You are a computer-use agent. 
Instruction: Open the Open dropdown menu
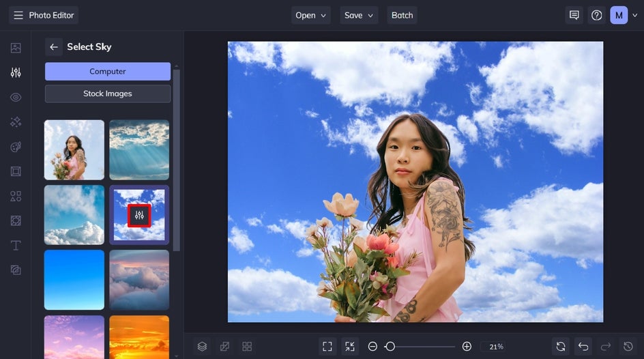coord(311,15)
